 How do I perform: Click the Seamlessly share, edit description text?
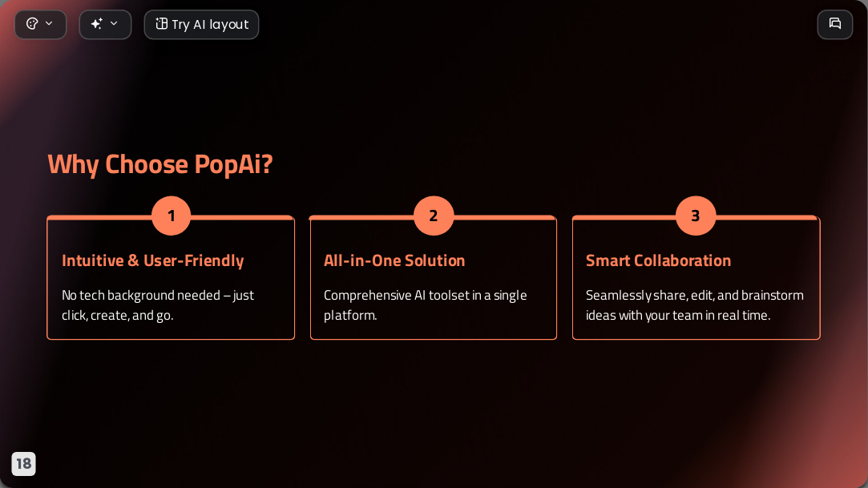click(695, 304)
